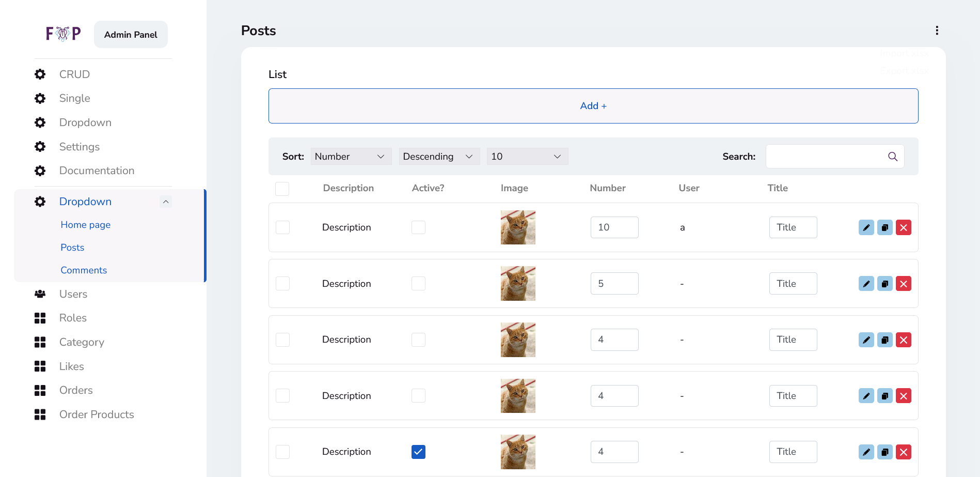Enable Active checkbox for post number 10
This screenshot has width=980, height=477.
418,227
